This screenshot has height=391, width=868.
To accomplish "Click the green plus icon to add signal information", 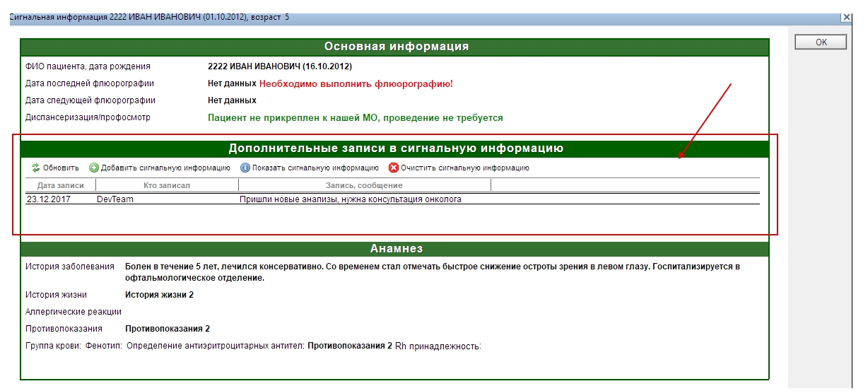I will pyautogui.click(x=94, y=168).
